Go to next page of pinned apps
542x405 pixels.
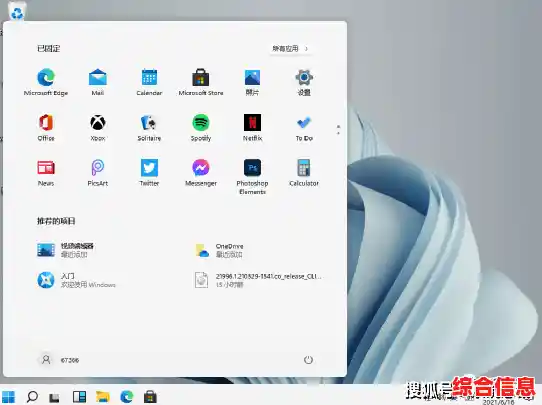338,133
